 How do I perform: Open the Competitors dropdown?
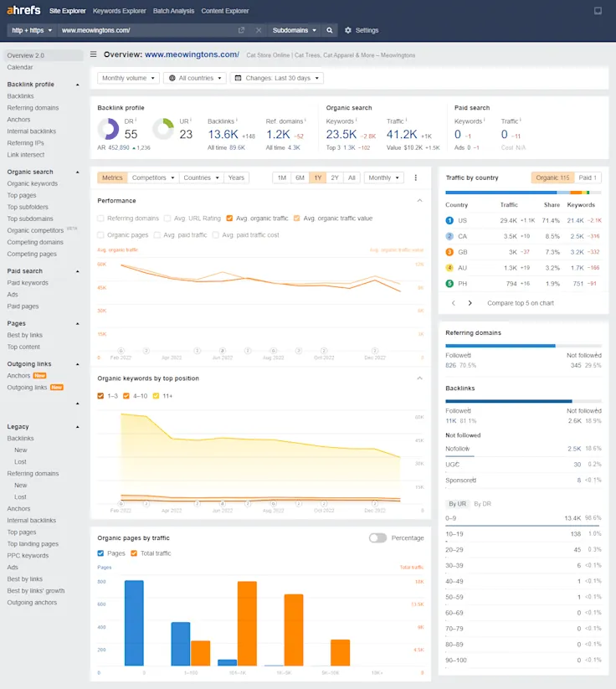tap(153, 177)
